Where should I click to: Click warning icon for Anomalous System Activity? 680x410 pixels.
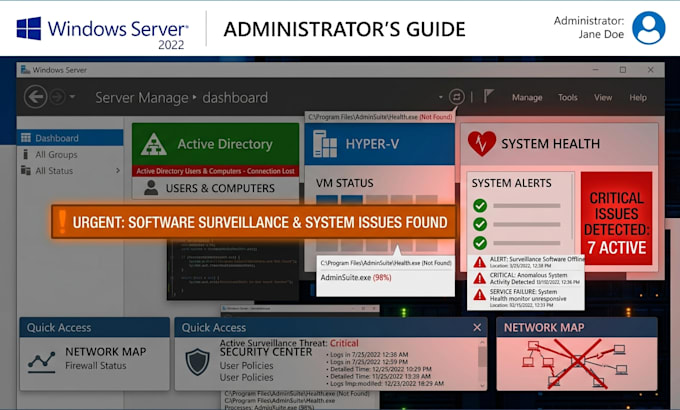click(479, 279)
